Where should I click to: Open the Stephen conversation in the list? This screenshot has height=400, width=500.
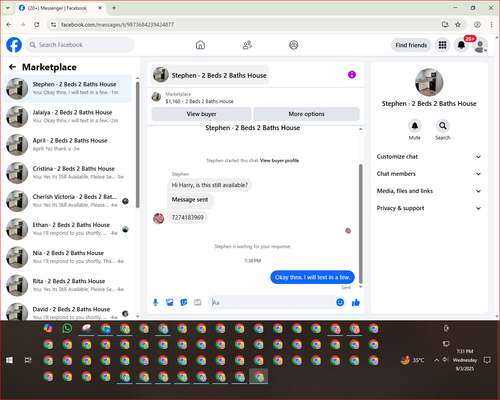(68, 88)
